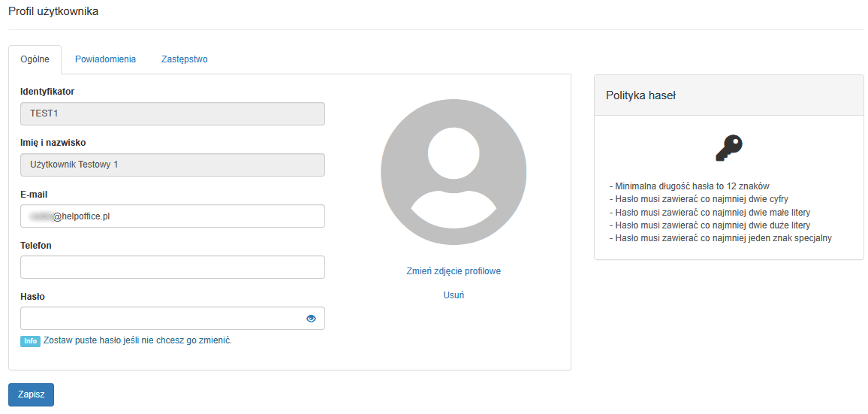Open the Powiadomienia tab

105,59
